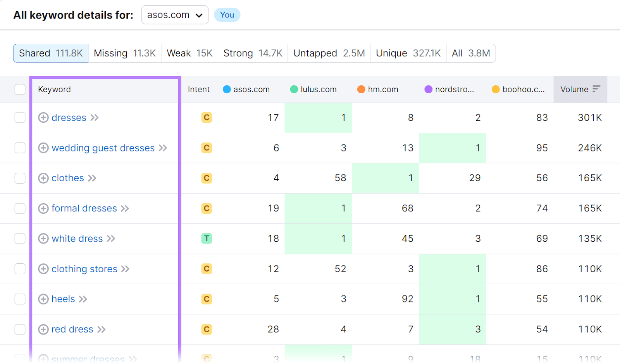Click the commercial intent C icon for dresses
Viewport: 620px width, 364px height.
click(x=207, y=118)
